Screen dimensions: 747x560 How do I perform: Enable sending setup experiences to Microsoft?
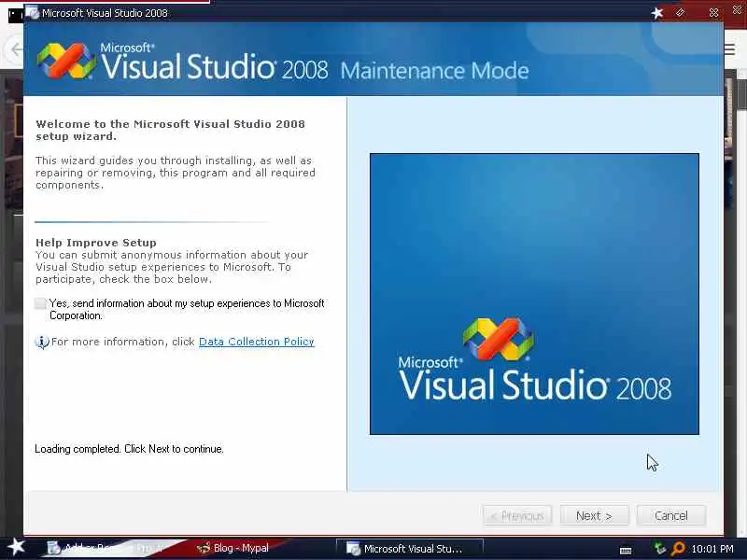click(x=40, y=304)
